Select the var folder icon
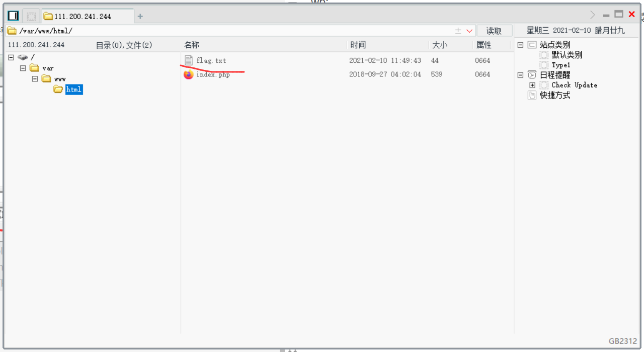 pyautogui.click(x=35, y=68)
